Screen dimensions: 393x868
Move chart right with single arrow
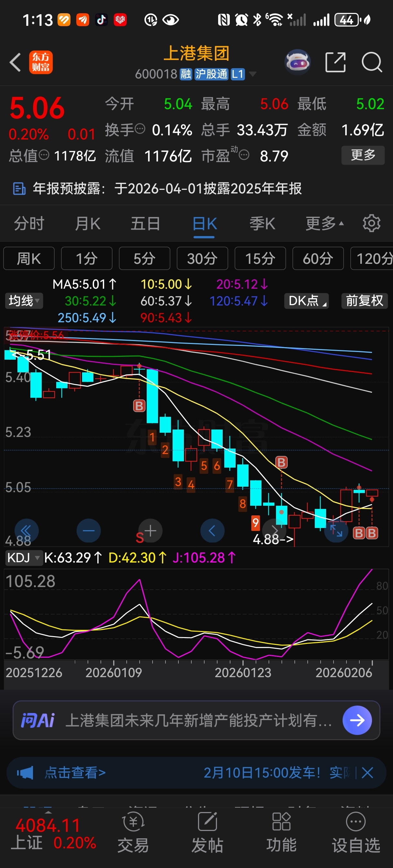(x=274, y=530)
